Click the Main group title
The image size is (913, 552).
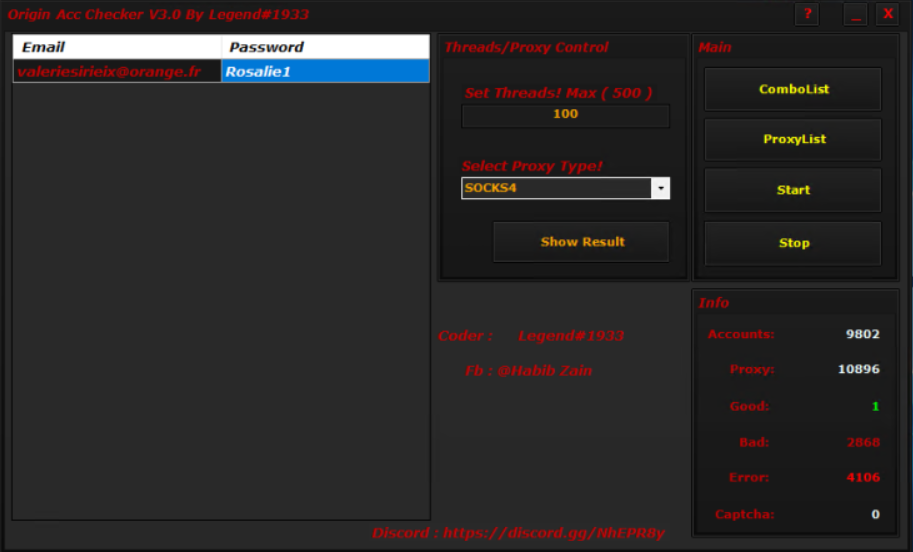coord(714,47)
